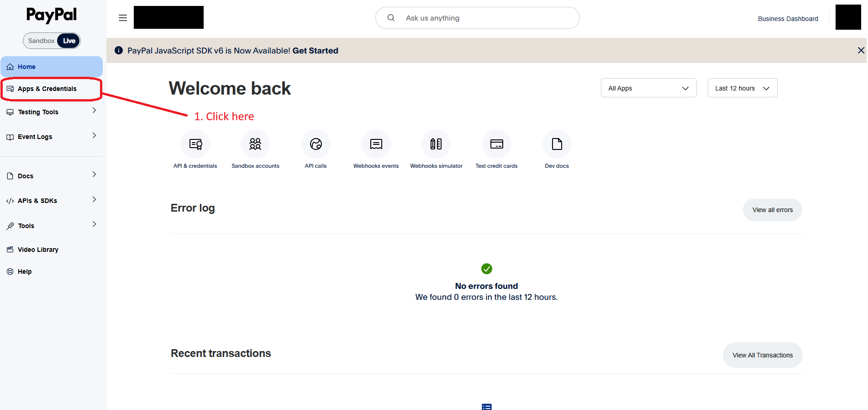Click the PayPal logo
The image size is (868, 410).
pos(52,15)
